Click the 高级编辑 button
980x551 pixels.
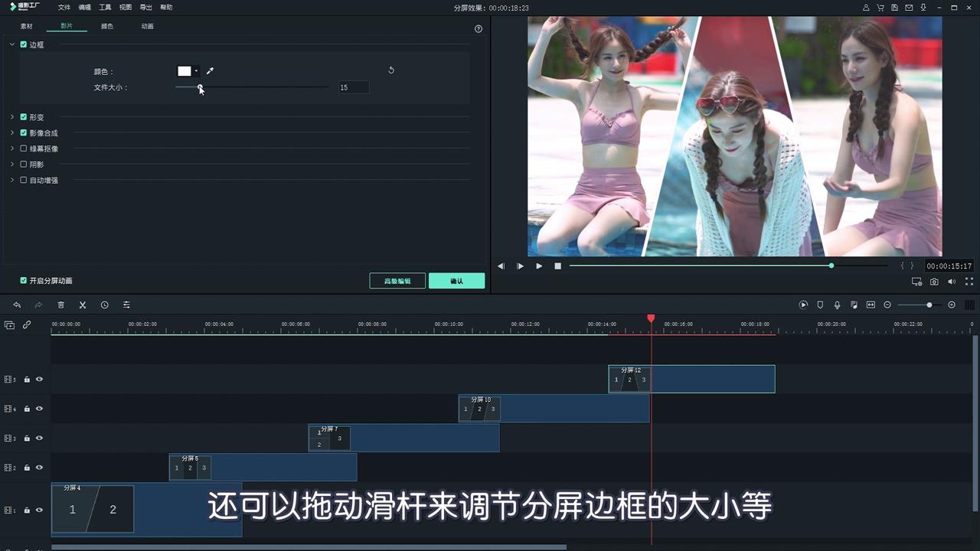(397, 281)
